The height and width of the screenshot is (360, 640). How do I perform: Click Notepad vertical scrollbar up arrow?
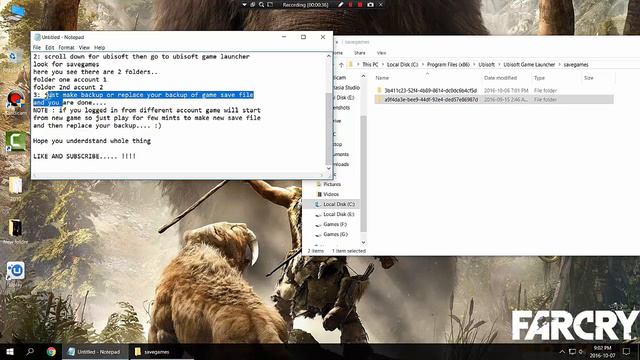click(329, 56)
